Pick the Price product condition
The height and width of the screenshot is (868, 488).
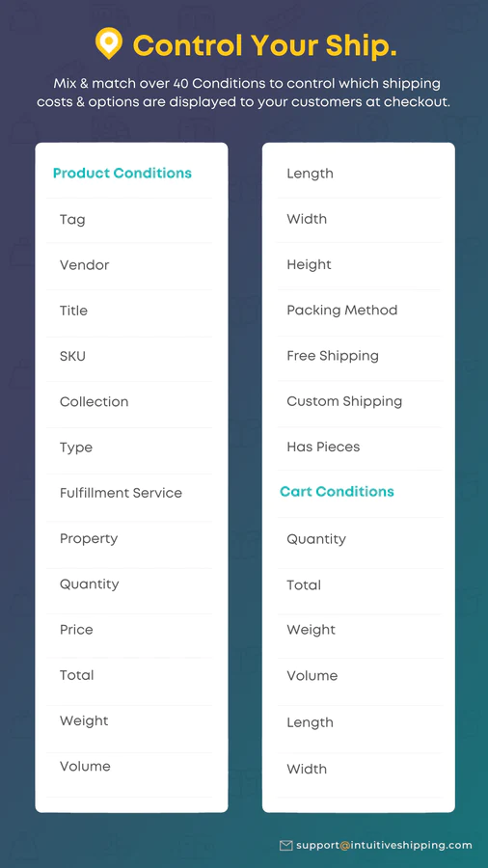click(x=129, y=630)
